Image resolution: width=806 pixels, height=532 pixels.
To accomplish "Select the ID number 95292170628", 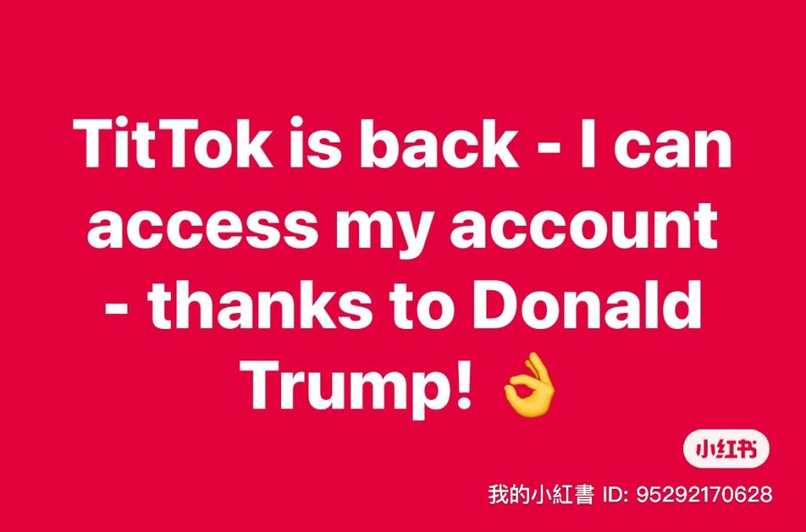I will point(704,494).
